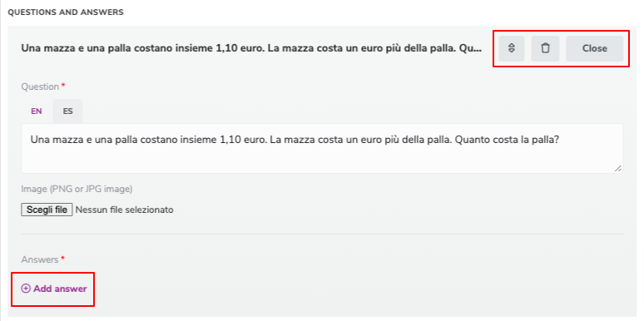Click the truncated bold question title header
Screen dimensions: 644x321
pyautogui.click(x=251, y=48)
